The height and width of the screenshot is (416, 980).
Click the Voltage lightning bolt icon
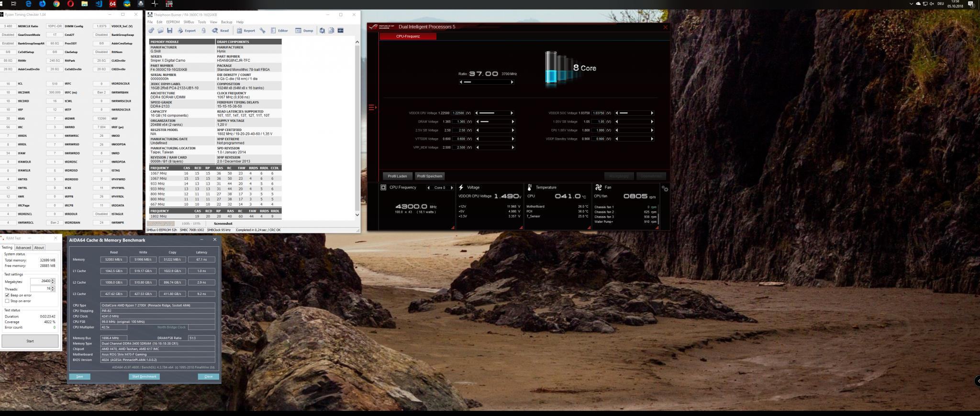pyautogui.click(x=461, y=187)
